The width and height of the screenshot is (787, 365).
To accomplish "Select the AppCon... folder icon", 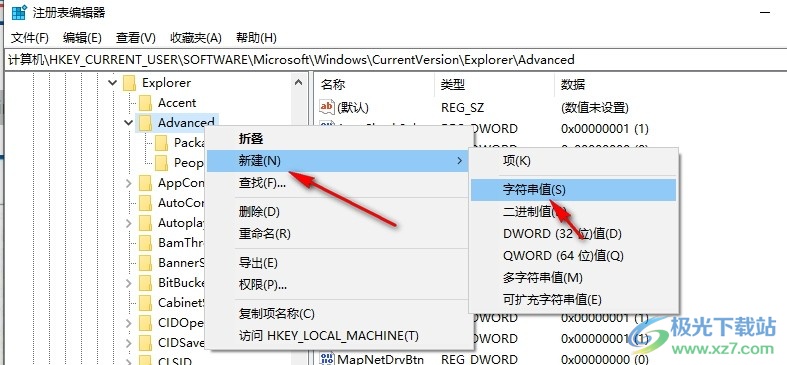I will click(146, 183).
